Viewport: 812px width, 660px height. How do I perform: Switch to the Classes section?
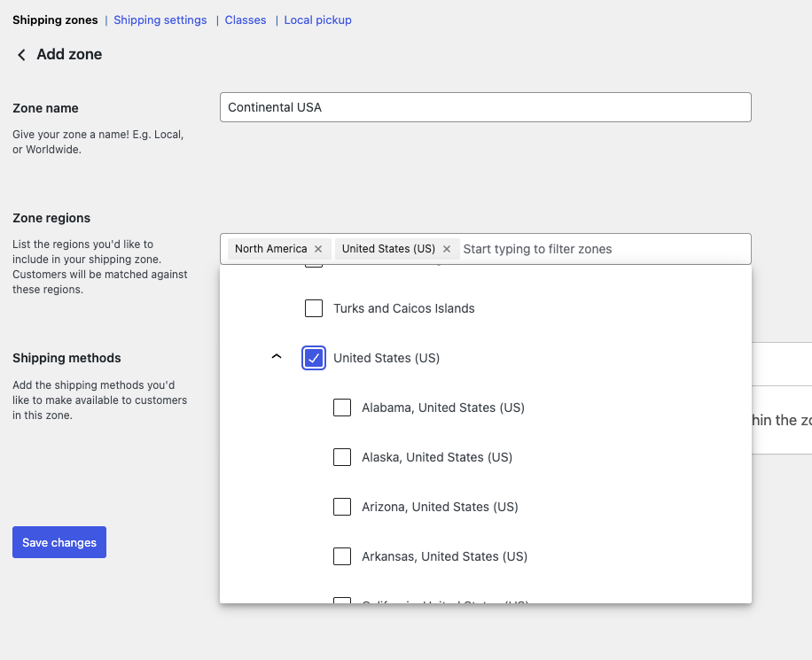tap(245, 19)
